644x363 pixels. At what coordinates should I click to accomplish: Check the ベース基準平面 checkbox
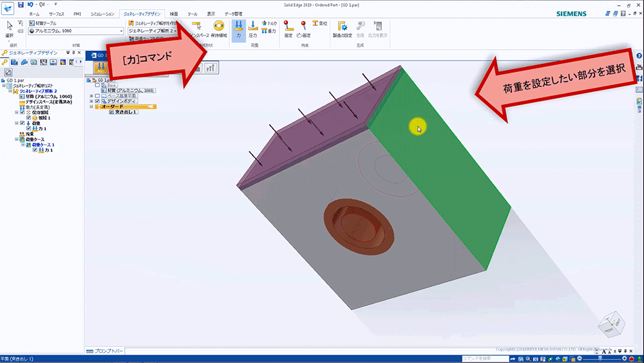tap(97, 96)
